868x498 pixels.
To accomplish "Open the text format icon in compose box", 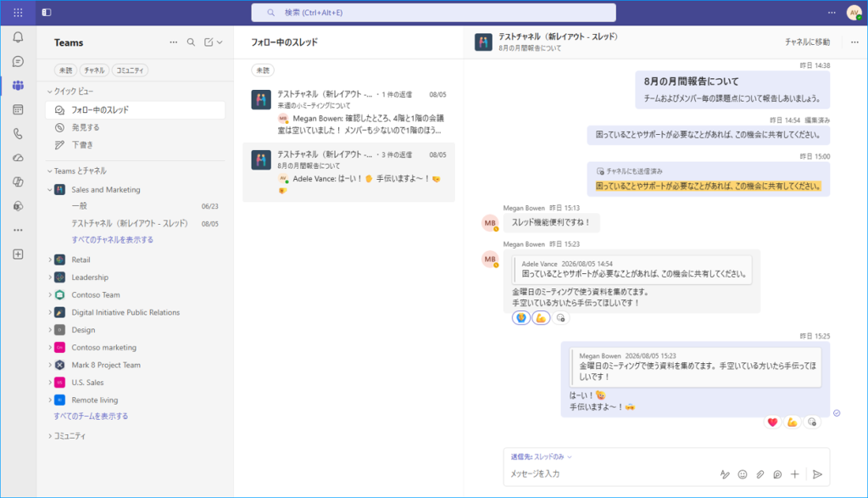I will 725,474.
